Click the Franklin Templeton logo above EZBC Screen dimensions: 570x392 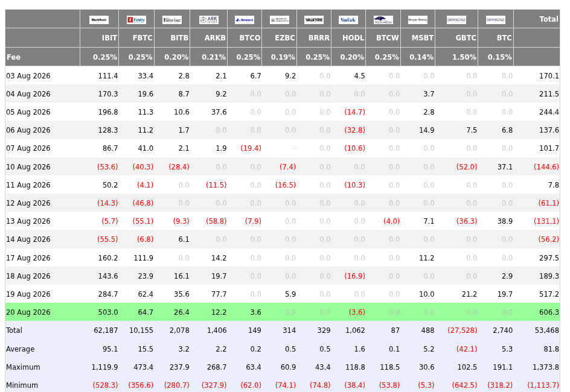tap(280, 19)
